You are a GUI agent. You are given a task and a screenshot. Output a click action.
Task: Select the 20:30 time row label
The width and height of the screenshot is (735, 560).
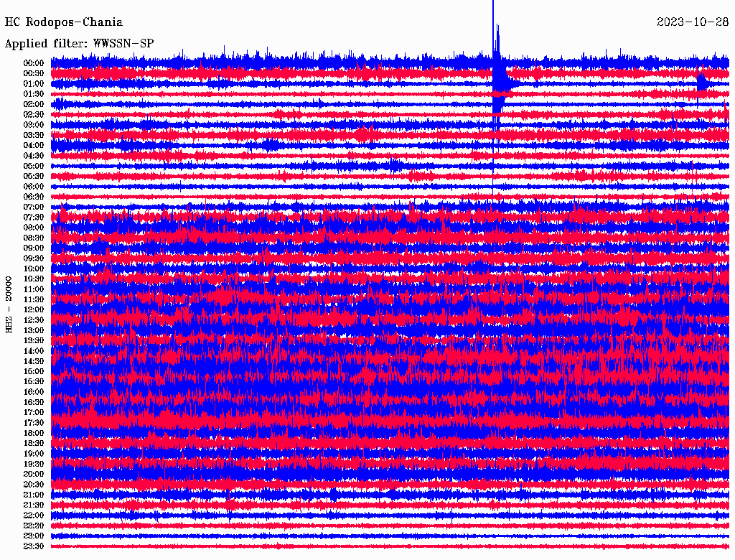tap(34, 485)
